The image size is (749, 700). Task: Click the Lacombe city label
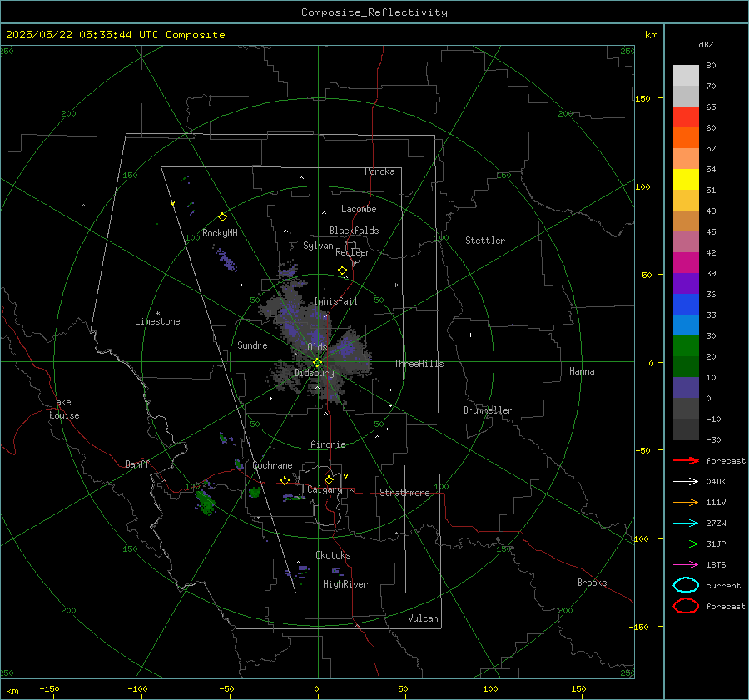point(359,209)
